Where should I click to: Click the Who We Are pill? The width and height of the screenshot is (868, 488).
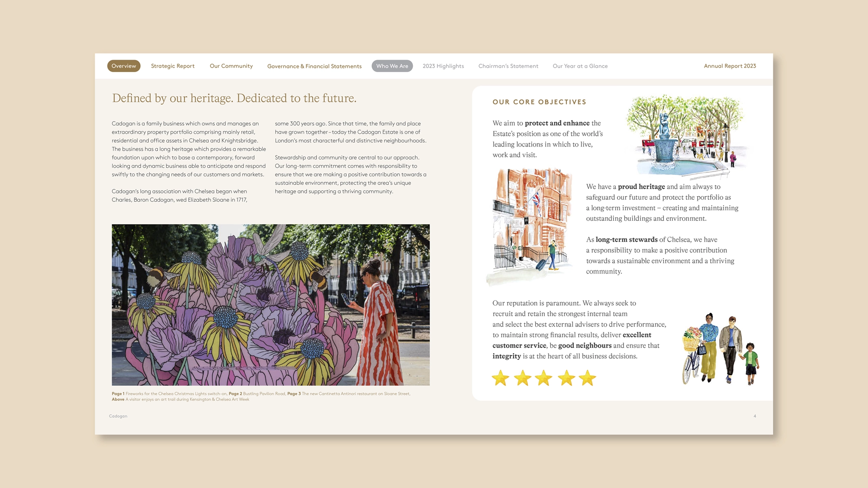[392, 66]
